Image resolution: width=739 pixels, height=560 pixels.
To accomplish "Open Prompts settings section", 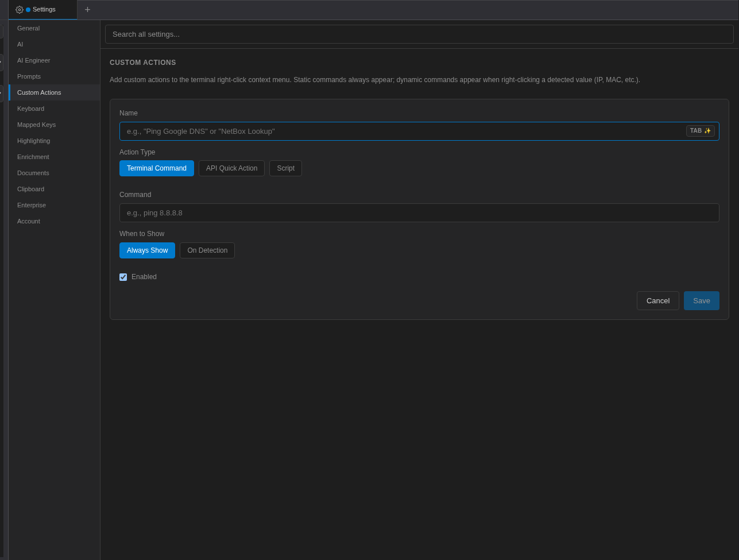I will (x=55, y=76).
